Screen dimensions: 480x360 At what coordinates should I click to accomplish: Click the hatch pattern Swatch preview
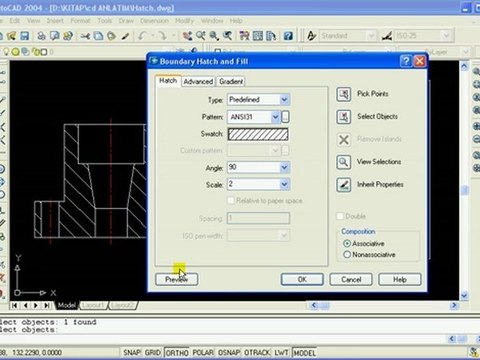coord(258,134)
